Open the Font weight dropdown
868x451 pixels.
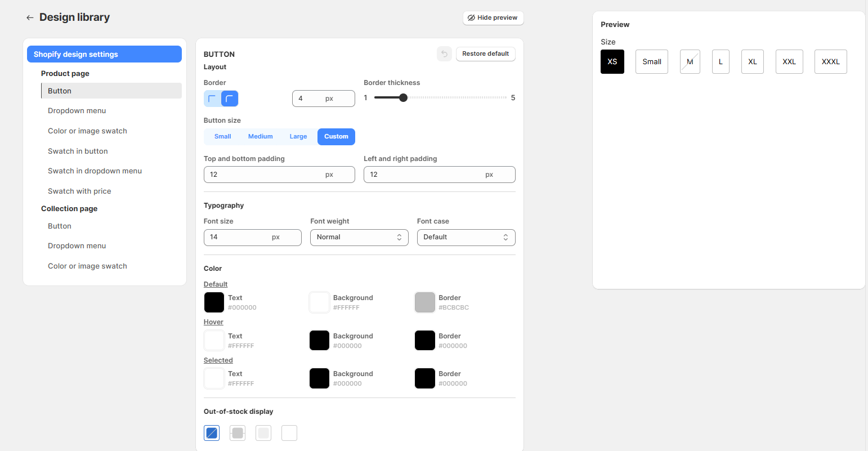[x=359, y=238]
